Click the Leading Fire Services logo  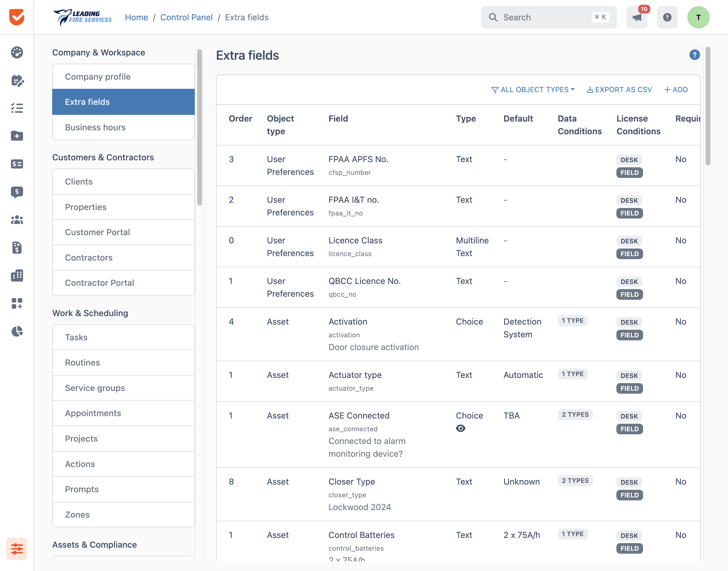click(83, 17)
